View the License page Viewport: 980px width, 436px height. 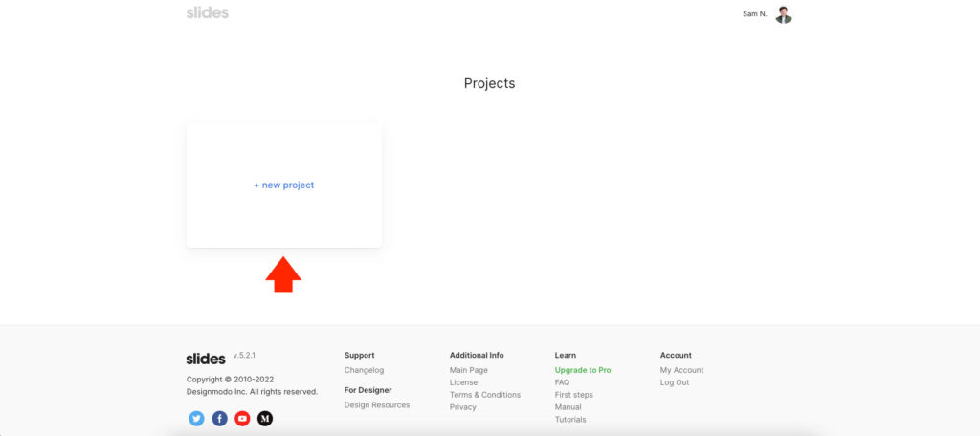pos(463,382)
